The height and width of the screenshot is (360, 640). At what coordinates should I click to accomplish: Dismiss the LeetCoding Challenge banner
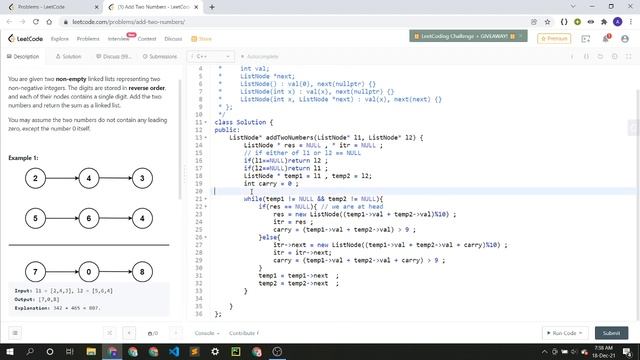point(521,36)
